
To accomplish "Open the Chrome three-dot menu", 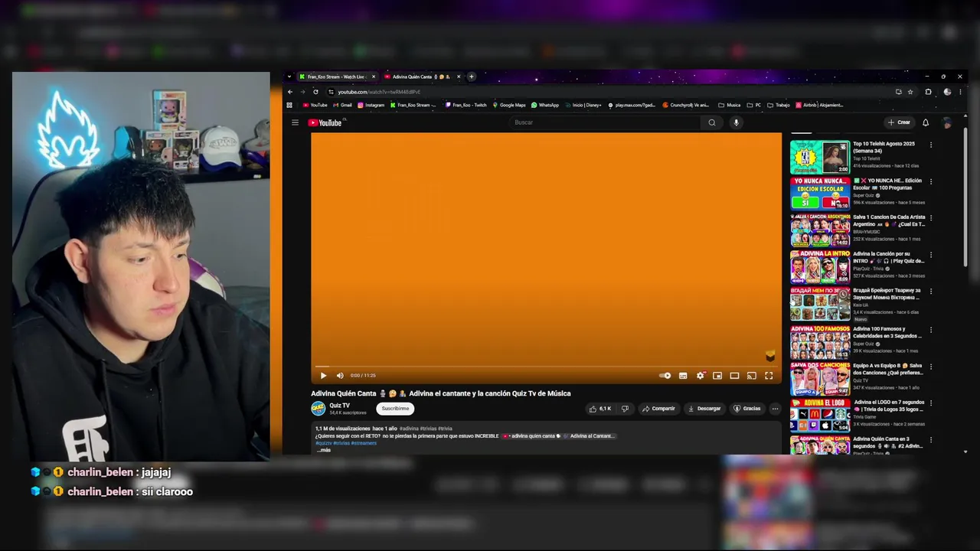I will tap(961, 92).
